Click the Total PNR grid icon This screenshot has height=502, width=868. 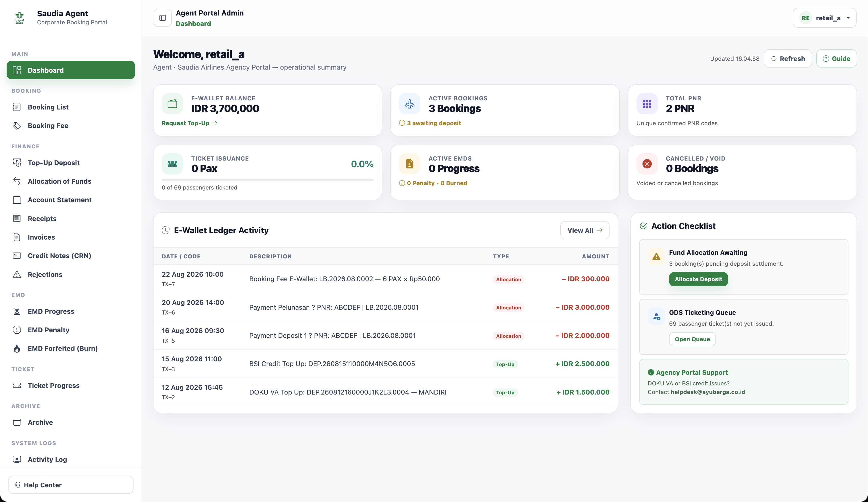coord(647,104)
